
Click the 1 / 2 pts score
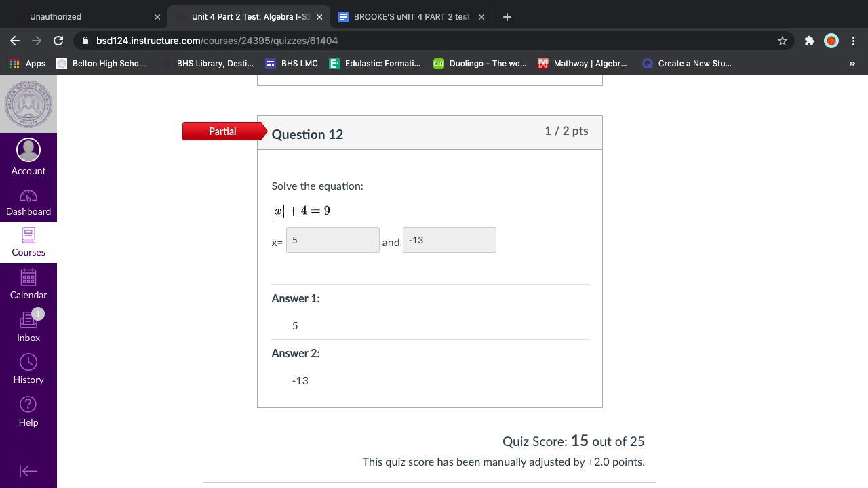[x=566, y=131]
